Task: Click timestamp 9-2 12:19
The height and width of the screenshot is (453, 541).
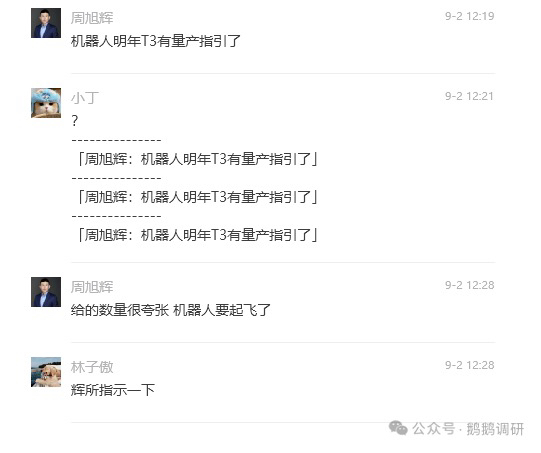Action: (x=470, y=16)
